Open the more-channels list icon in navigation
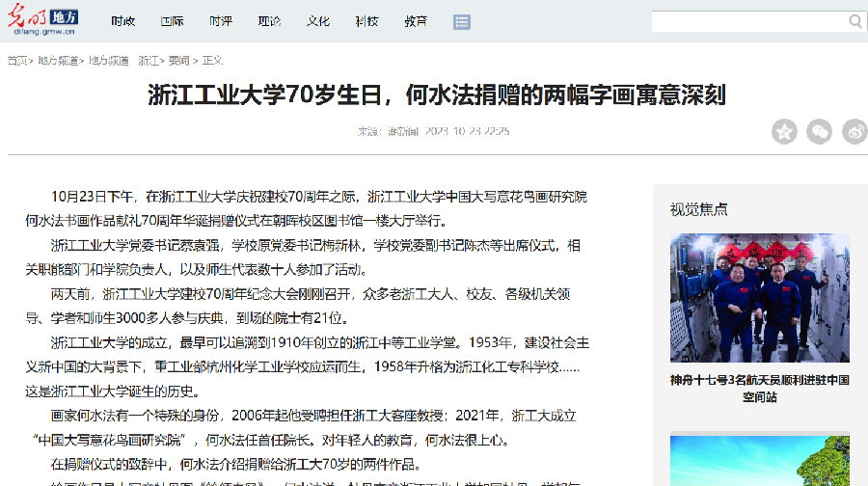This screenshot has height=486, width=868. tap(462, 21)
